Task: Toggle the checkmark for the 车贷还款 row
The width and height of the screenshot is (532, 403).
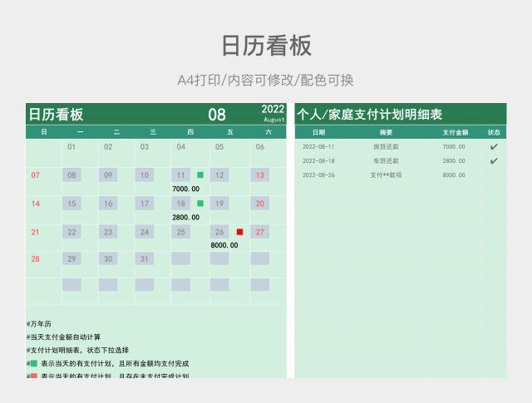Action: 494,161
